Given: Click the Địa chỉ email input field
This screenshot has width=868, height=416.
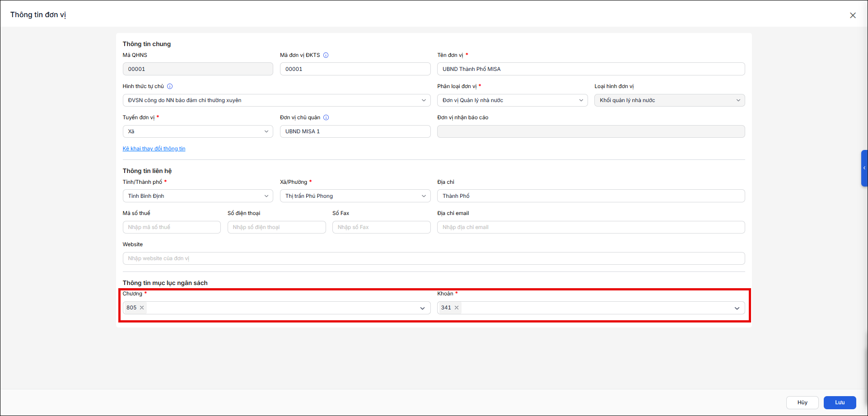Looking at the screenshot, I should click(591, 227).
